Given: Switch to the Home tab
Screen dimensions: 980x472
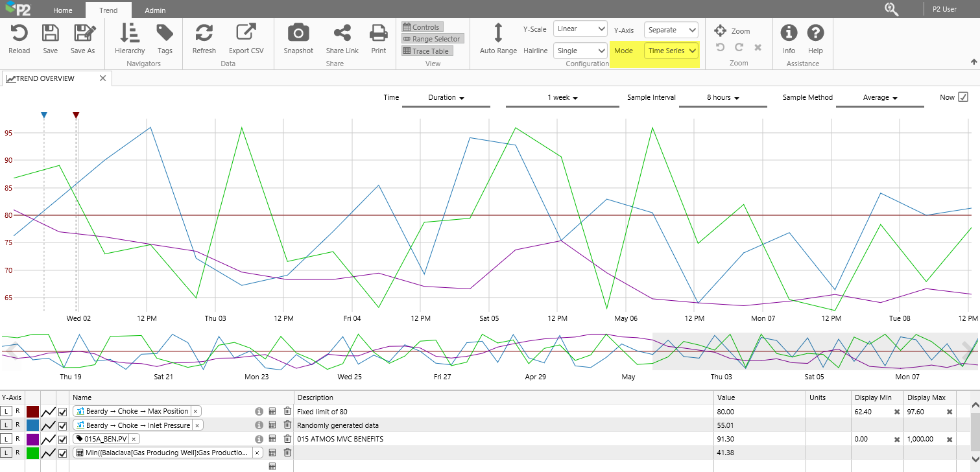Looking at the screenshot, I should point(63,10).
